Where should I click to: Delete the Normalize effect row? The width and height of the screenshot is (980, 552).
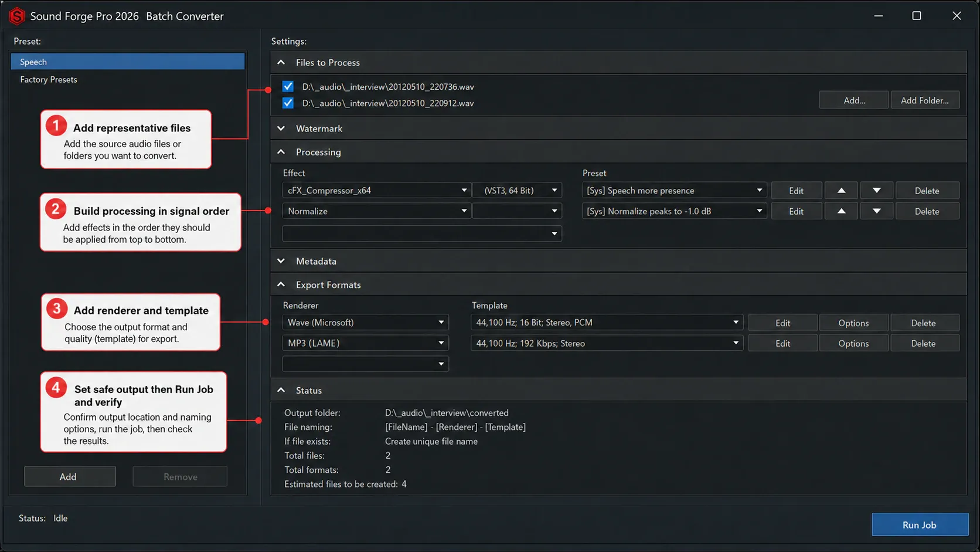click(x=927, y=211)
